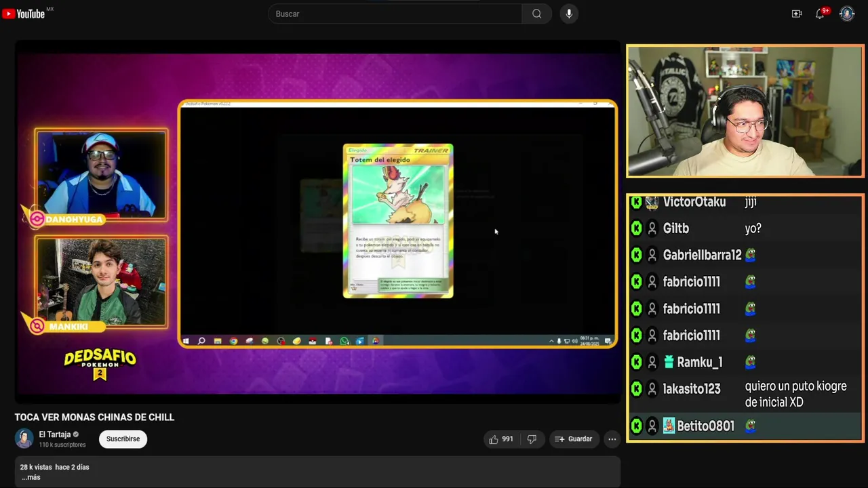
Task: Save the video with Guardar
Action: pos(574,439)
